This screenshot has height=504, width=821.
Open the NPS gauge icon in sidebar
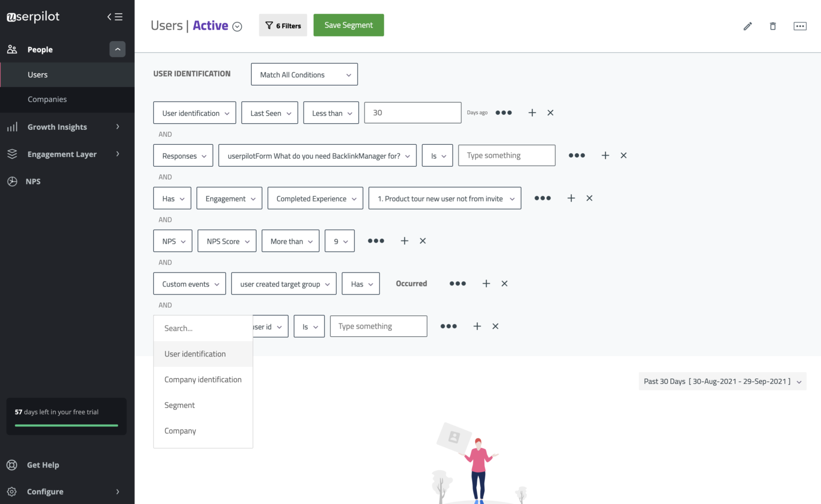click(12, 181)
